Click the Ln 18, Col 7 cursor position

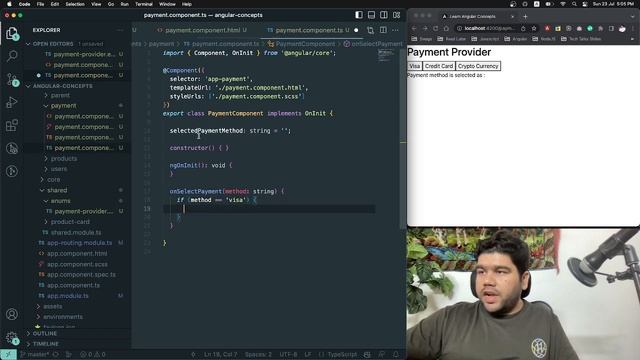pos(220,354)
